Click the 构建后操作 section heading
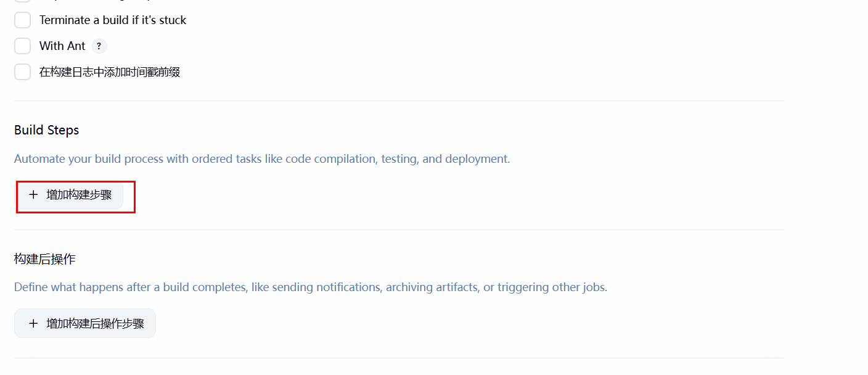 (45, 259)
